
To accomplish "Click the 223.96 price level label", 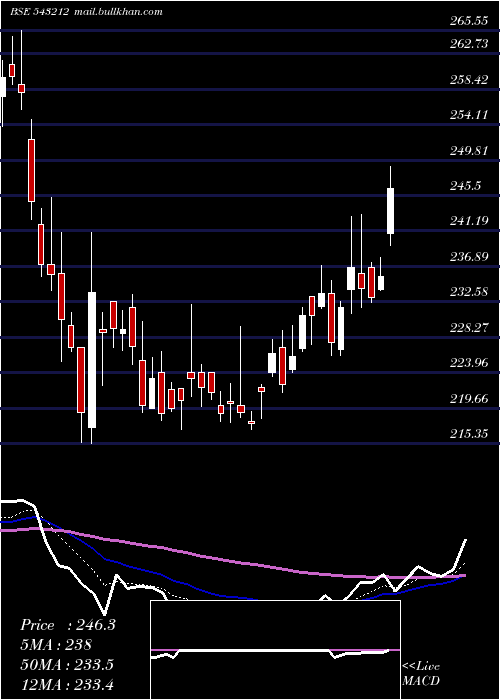I will click(x=469, y=362).
